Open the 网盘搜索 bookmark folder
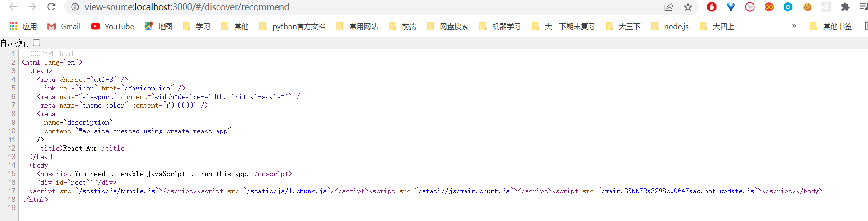The image size is (868, 221). [448, 26]
